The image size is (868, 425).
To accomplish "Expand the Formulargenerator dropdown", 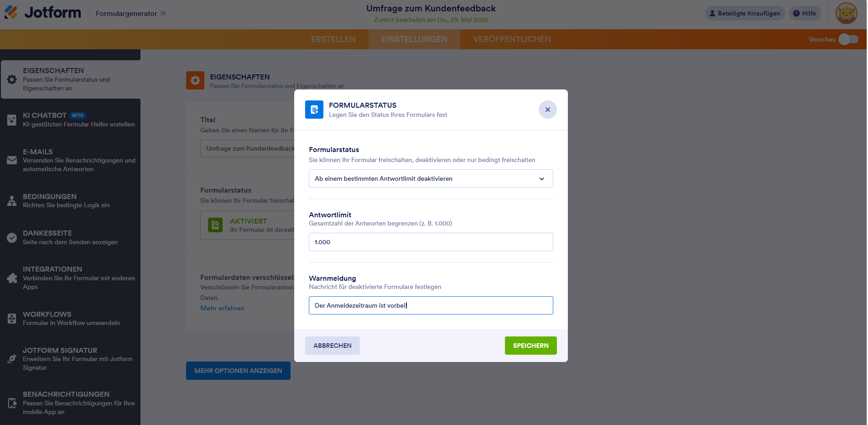I will [x=130, y=14].
